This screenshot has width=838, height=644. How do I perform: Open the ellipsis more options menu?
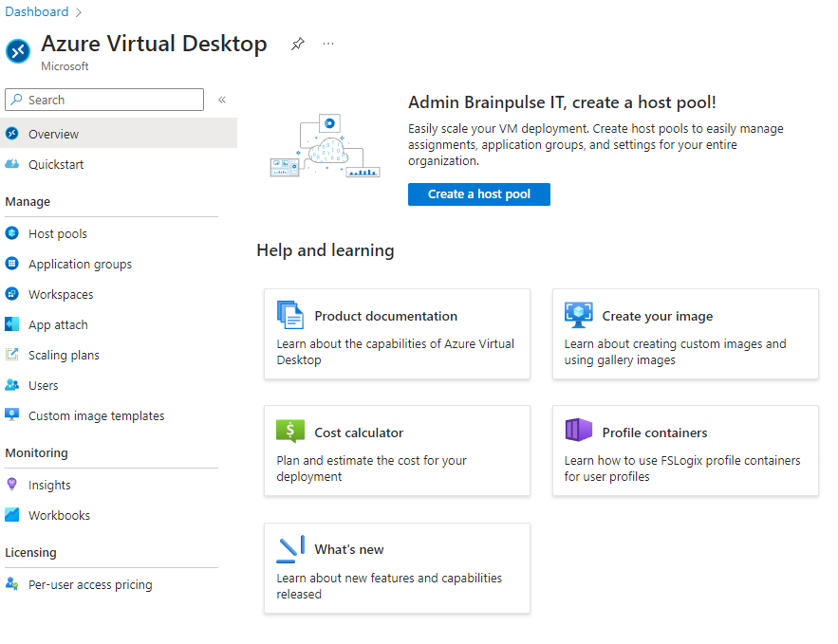click(x=327, y=44)
